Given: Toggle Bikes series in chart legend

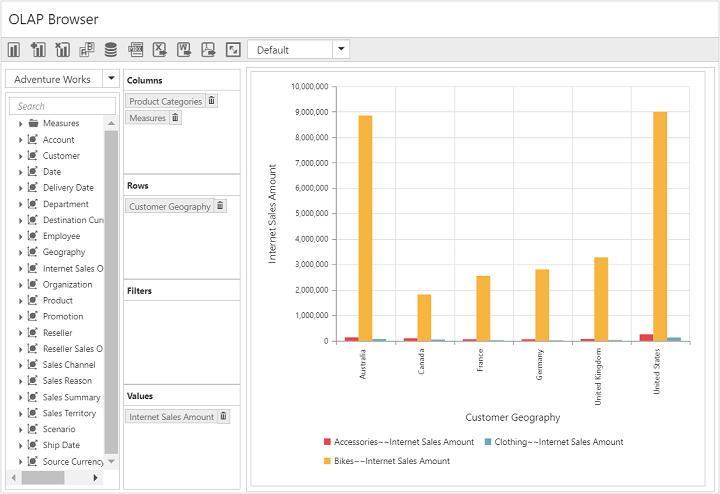Looking at the screenshot, I should tap(389, 461).
